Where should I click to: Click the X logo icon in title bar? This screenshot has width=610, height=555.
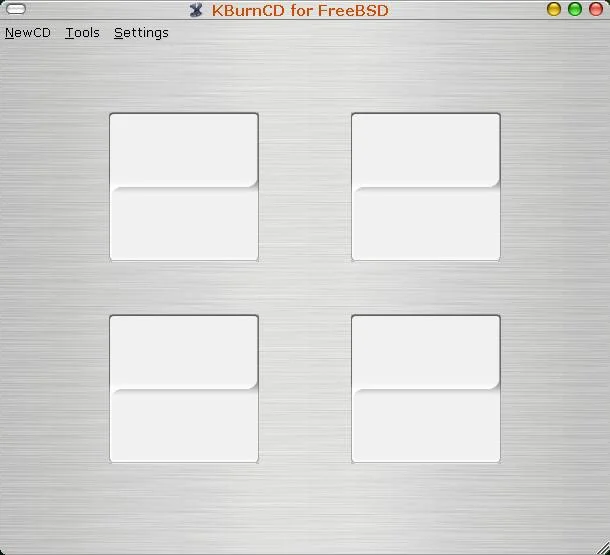196,10
